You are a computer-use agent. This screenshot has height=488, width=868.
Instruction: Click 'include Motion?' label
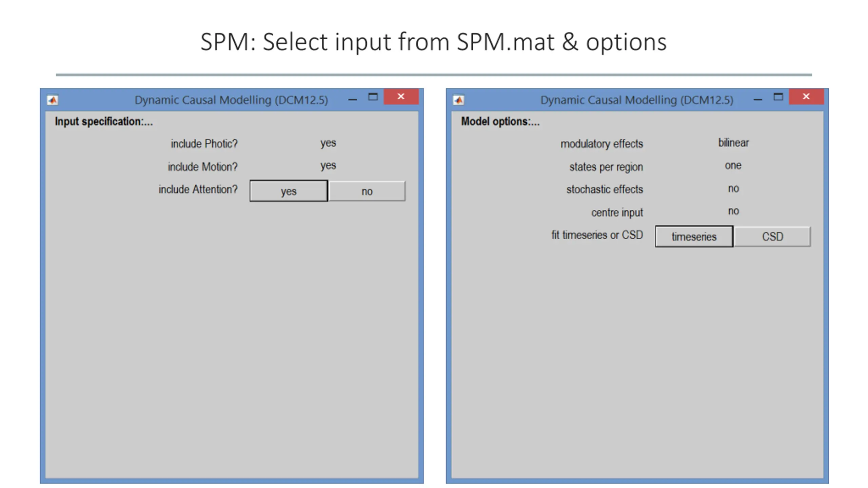coord(203,167)
